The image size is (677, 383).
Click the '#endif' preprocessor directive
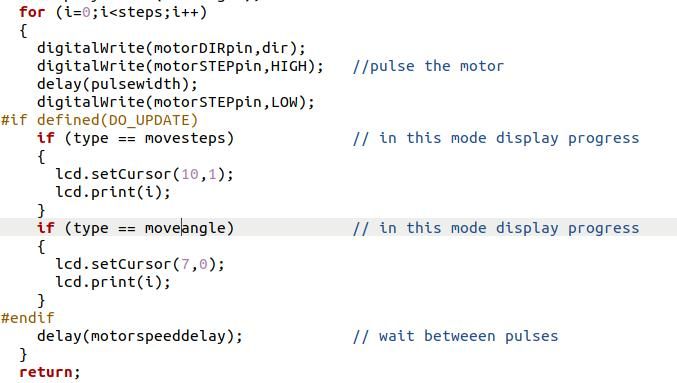click(x=28, y=318)
